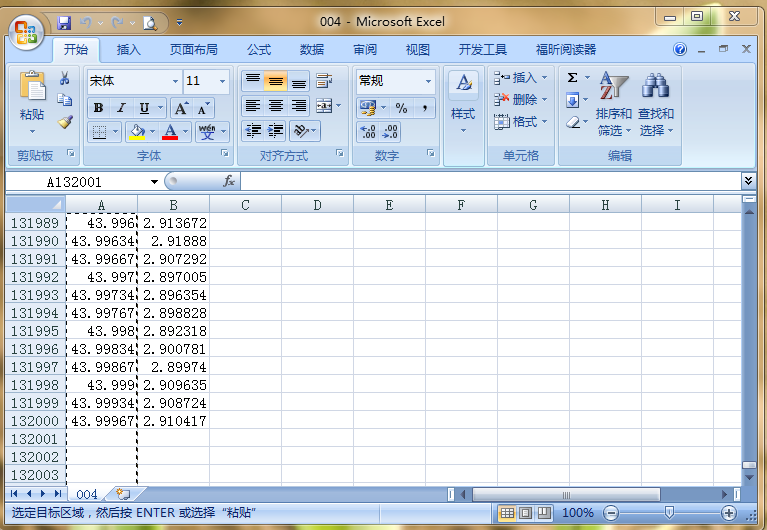The height and width of the screenshot is (530, 767).
Task: Open the Fill down options
Action: point(572,100)
